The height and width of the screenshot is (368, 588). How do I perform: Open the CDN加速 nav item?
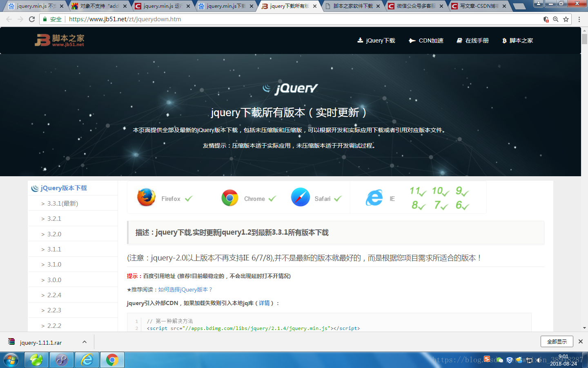[426, 40]
